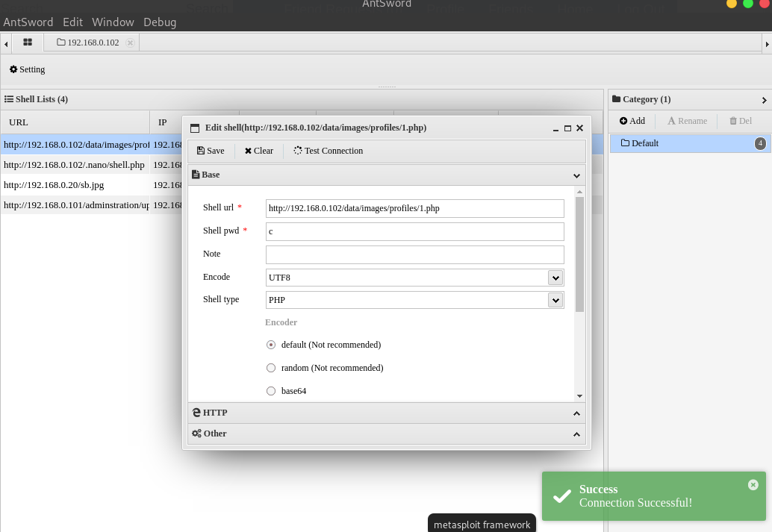
Task: Choose the base64 encoder option
Action: [x=271, y=391]
